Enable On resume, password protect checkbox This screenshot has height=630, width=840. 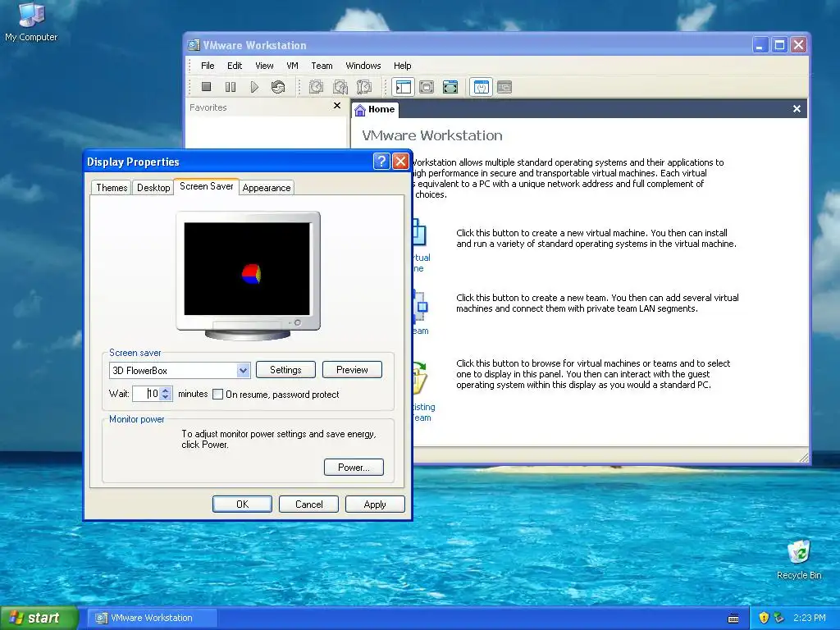pos(217,395)
